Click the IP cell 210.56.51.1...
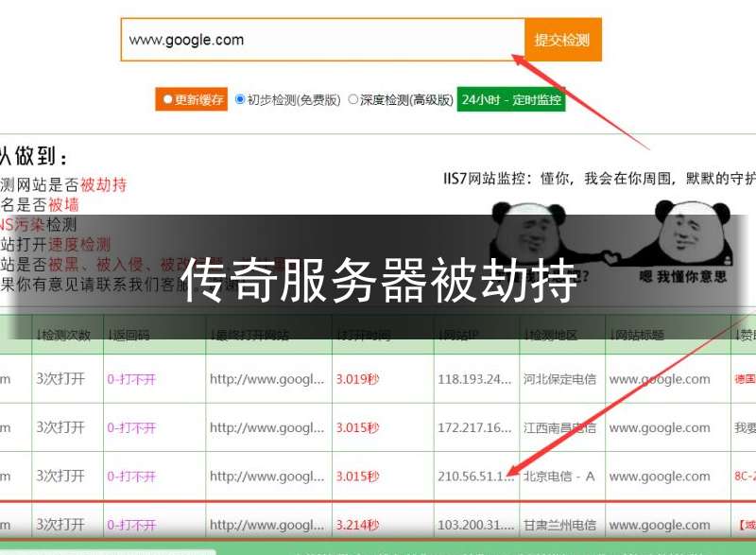The width and height of the screenshot is (756, 555). tap(476, 477)
